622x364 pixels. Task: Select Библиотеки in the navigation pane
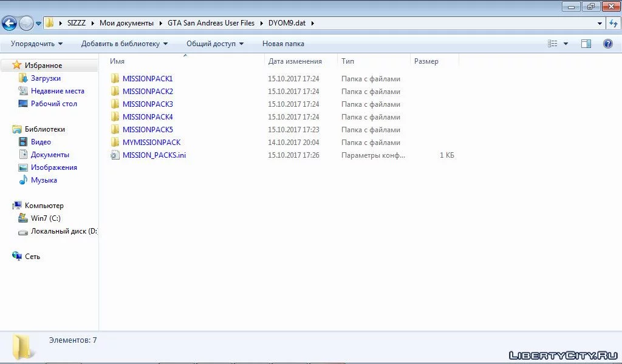point(45,129)
